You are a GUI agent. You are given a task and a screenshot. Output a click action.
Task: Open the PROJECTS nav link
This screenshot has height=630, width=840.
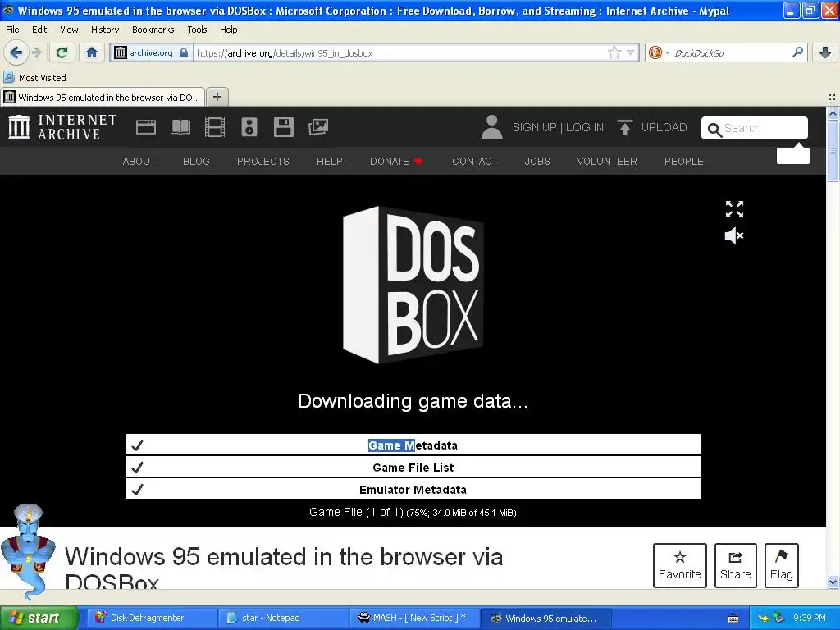pyautogui.click(x=263, y=162)
